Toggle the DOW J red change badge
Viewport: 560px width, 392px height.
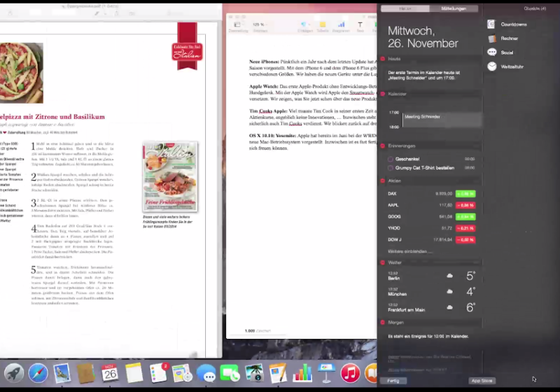(465, 239)
